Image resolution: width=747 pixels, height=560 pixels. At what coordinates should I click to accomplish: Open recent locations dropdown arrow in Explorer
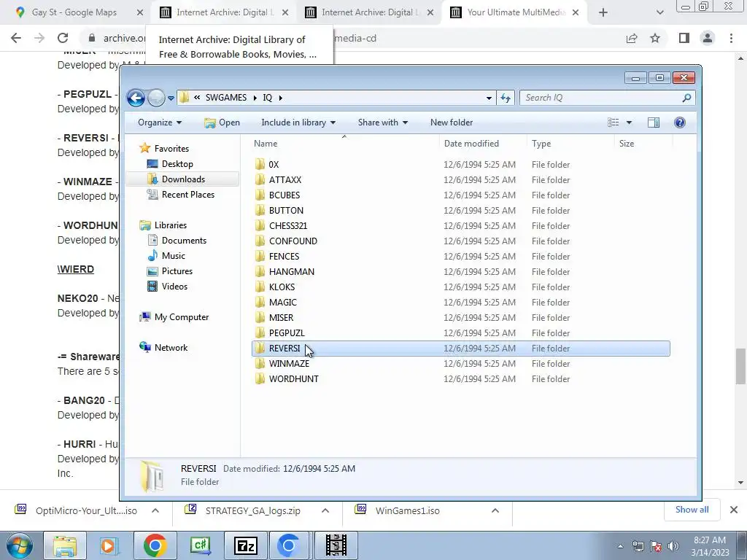point(171,98)
